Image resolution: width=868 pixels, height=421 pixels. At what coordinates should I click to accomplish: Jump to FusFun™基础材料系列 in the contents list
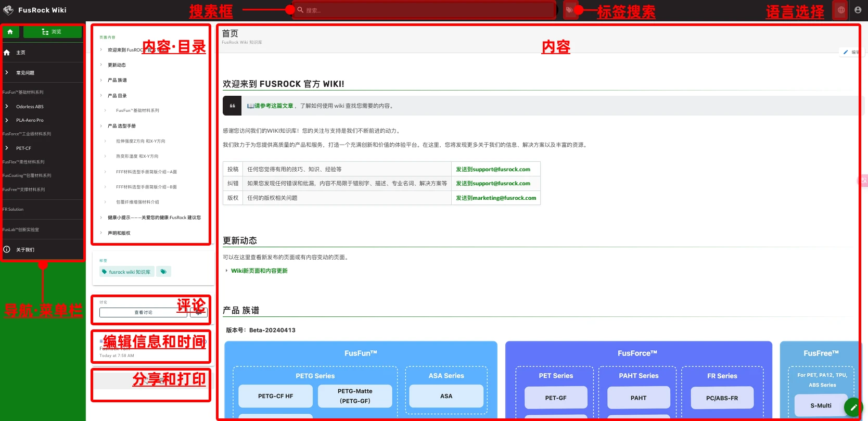[137, 110]
